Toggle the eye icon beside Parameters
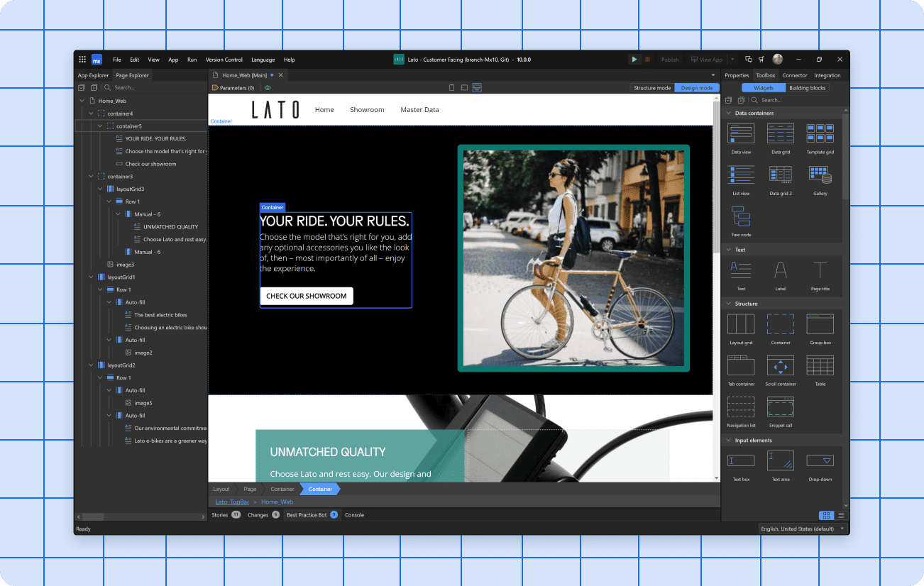Viewport: 924px width, 586px height. point(268,88)
